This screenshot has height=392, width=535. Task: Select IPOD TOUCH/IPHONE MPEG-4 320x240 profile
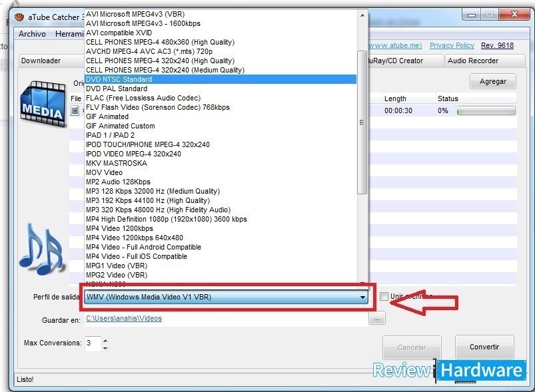click(x=221, y=144)
